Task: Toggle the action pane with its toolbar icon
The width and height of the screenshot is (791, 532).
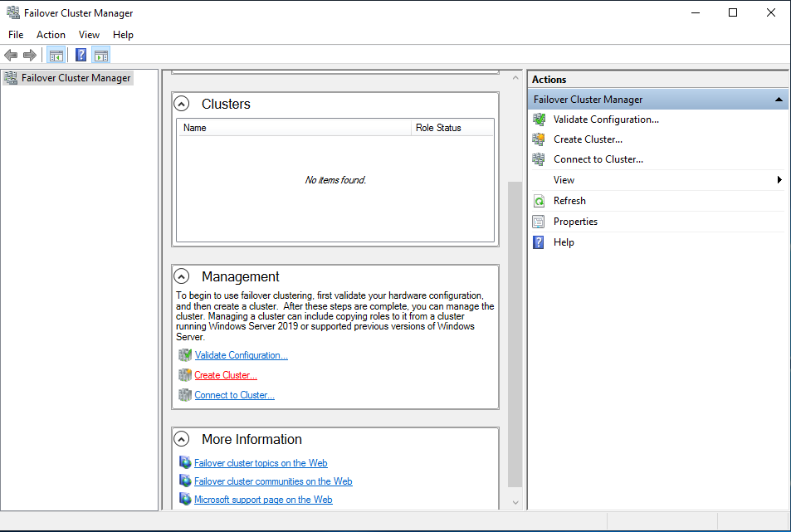Action: click(100, 54)
